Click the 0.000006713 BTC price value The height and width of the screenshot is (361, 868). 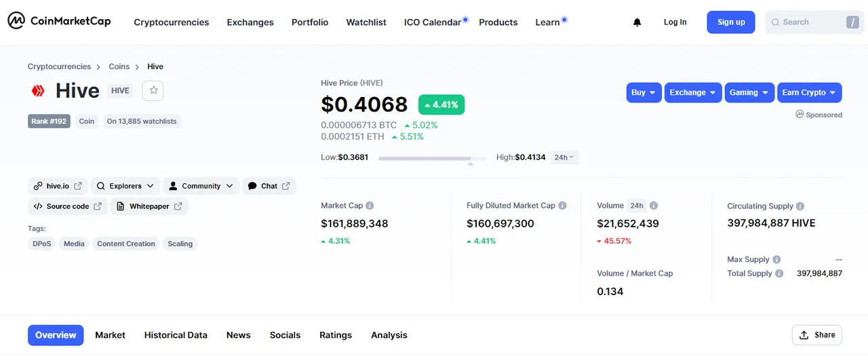[359, 126]
